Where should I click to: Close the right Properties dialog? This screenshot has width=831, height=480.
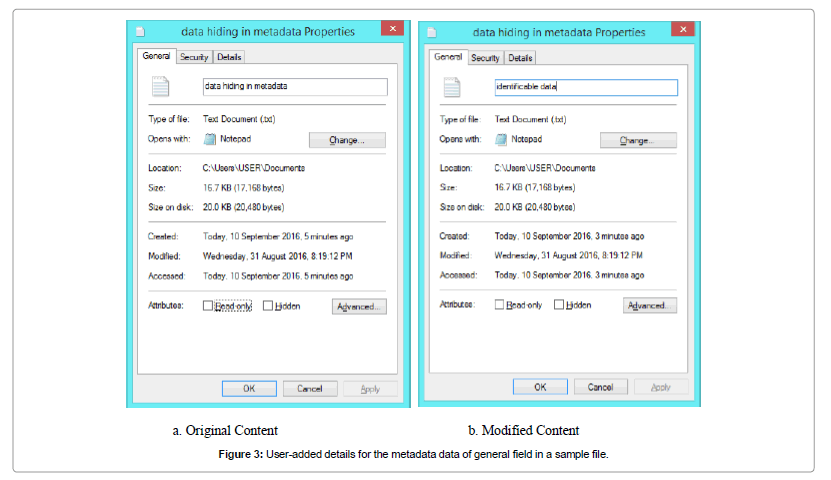(x=683, y=30)
